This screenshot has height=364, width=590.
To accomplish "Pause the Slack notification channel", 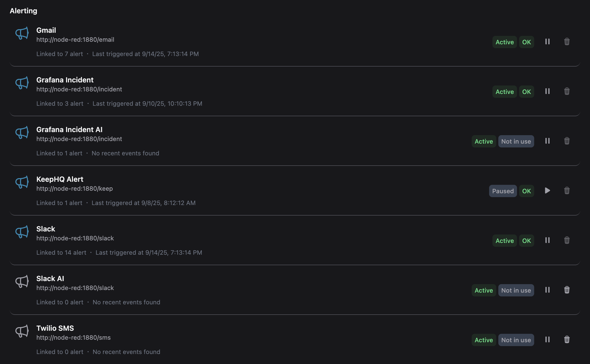I will 547,240.
